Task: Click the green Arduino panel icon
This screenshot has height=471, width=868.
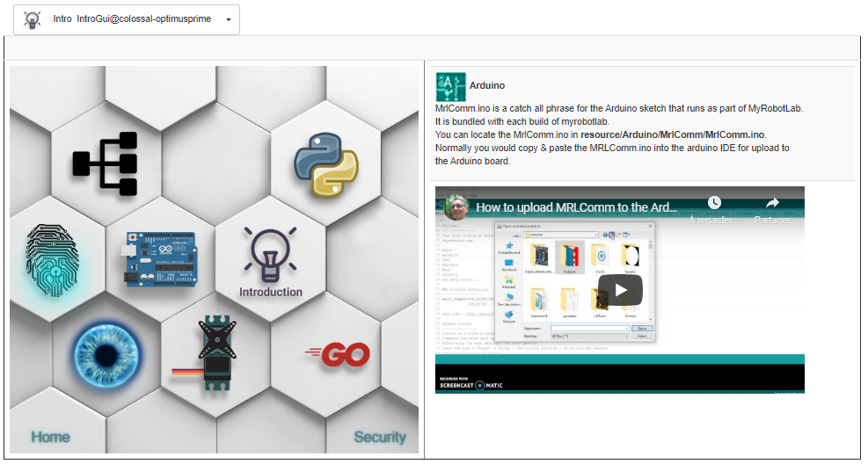Action: [450, 87]
